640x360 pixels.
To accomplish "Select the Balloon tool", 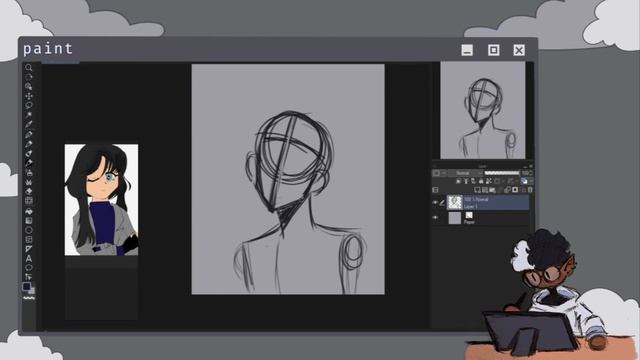I will 29,268.
